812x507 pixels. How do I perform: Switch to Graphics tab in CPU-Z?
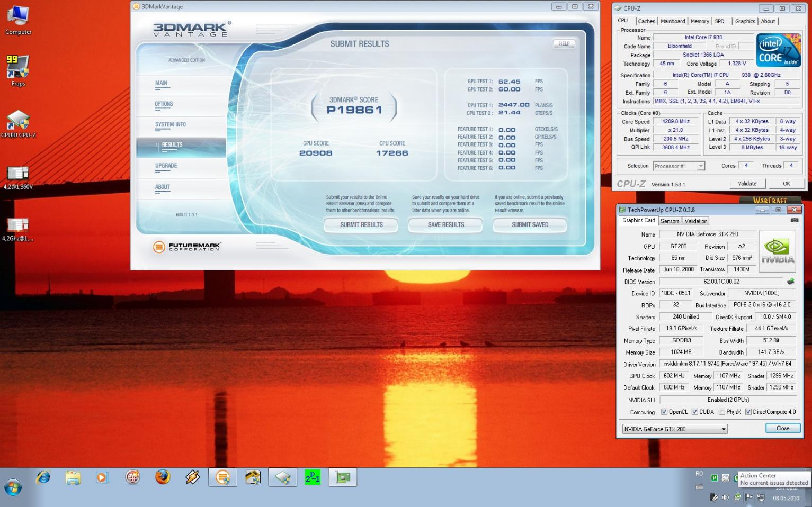[x=745, y=21]
